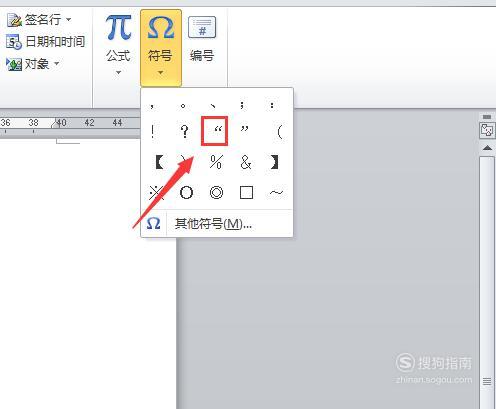Viewport: 496px width, 409px height.
Task: Insert the percent sign symbol
Action: tap(216, 162)
